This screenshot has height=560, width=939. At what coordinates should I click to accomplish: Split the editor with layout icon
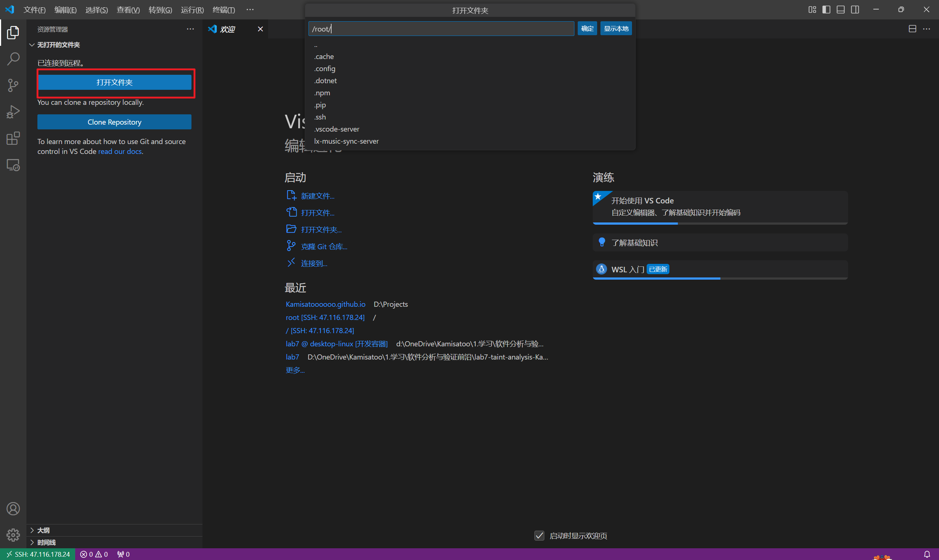point(912,29)
